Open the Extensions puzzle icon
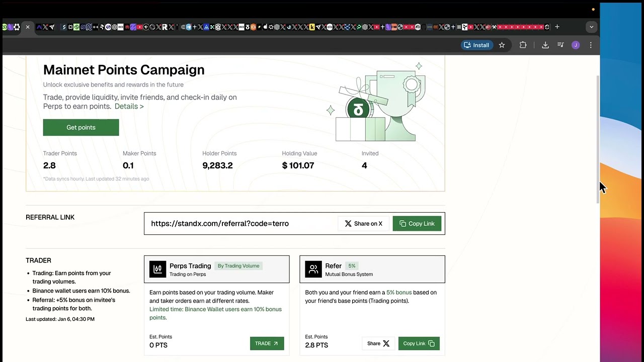 (523, 45)
